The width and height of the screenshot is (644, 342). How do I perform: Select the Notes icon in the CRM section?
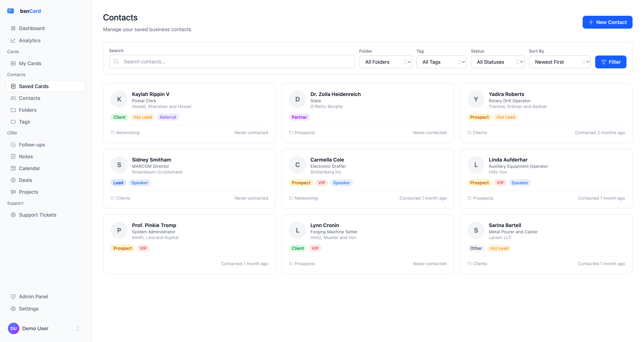point(13,156)
